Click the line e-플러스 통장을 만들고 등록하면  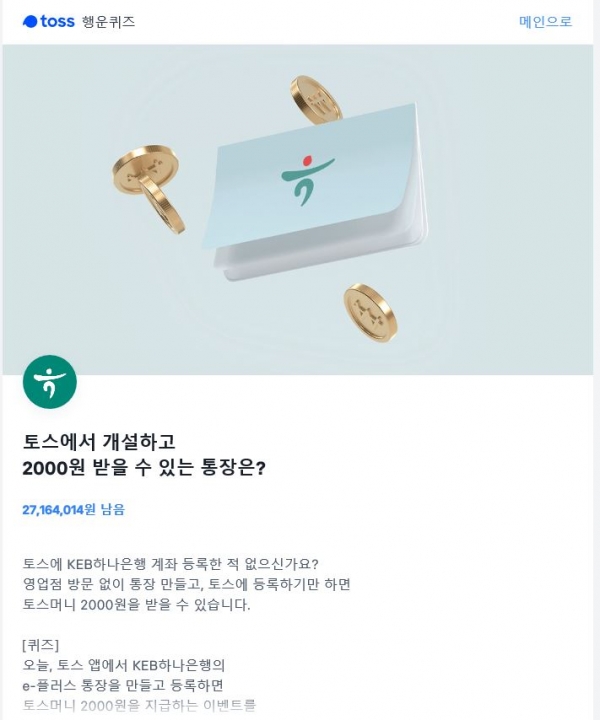pos(123,686)
